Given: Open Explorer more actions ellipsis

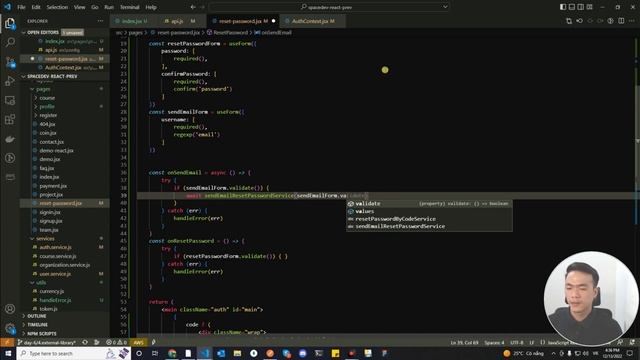Looking at the screenshot, I should coord(100,21).
